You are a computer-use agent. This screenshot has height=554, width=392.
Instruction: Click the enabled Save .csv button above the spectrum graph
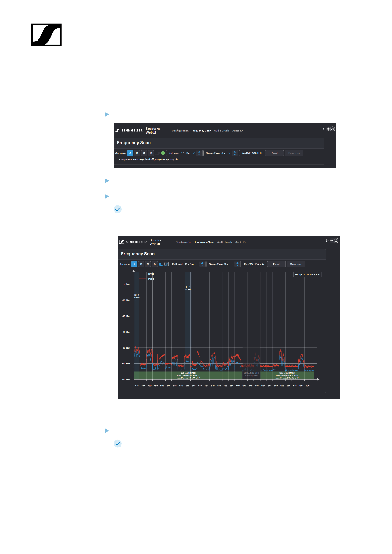click(x=296, y=264)
